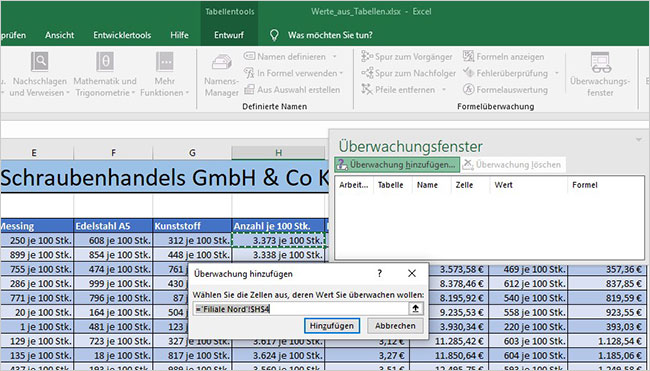This screenshot has height=371, width=650.
Task: Click the Edelstahl A5 header cell
Action: point(113,226)
